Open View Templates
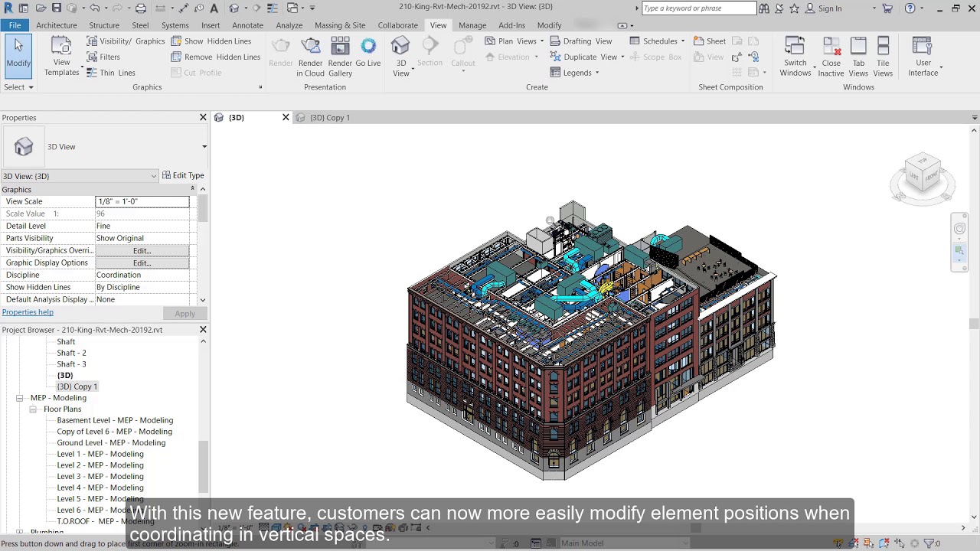 pos(61,56)
